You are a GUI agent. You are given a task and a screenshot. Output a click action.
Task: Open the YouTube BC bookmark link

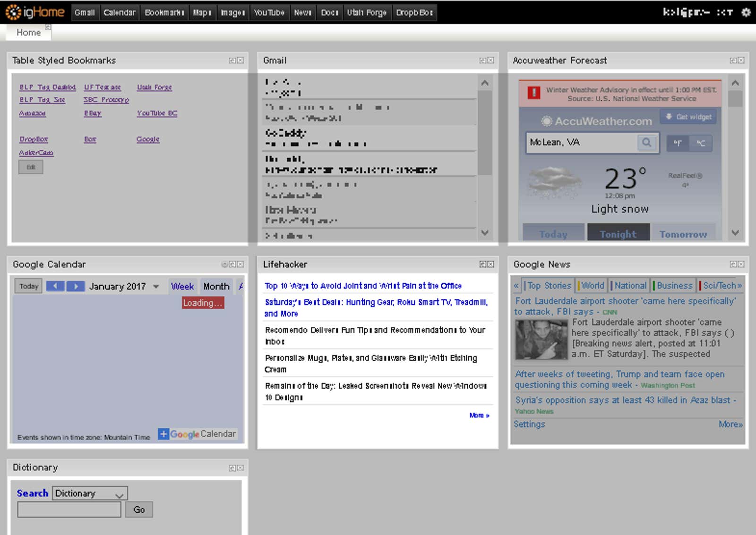click(x=157, y=113)
